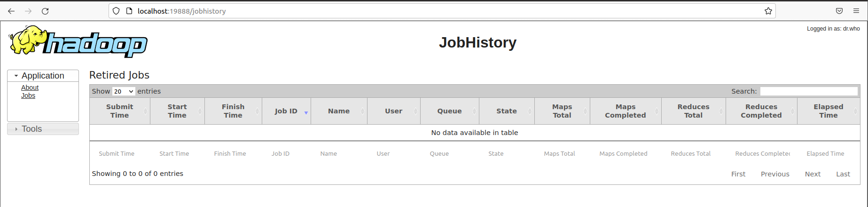Screen dimensions: 868x207
Task: Sort by Maps Completed column
Action: pos(626,111)
